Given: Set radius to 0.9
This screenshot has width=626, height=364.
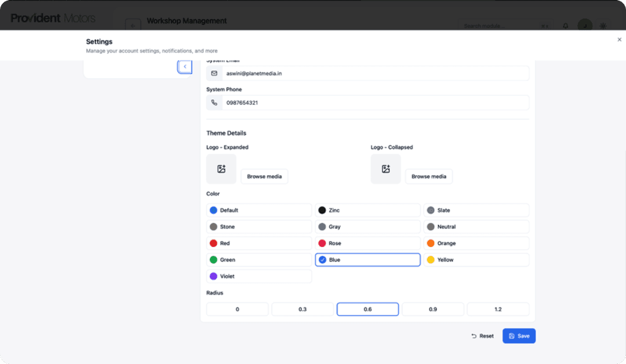Looking at the screenshot, I should [x=433, y=310].
